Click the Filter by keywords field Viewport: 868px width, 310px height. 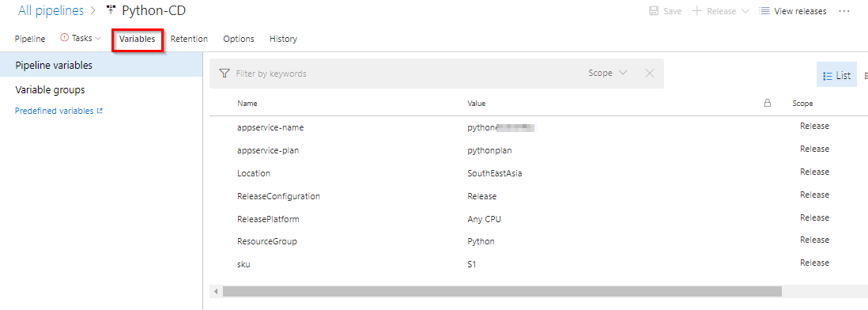coord(409,74)
